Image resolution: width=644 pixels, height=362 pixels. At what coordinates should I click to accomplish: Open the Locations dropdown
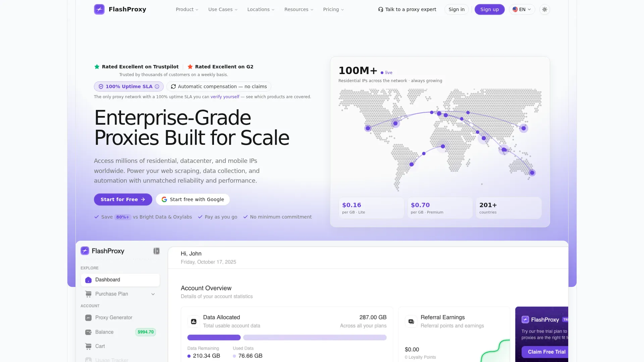coord(261,9)
